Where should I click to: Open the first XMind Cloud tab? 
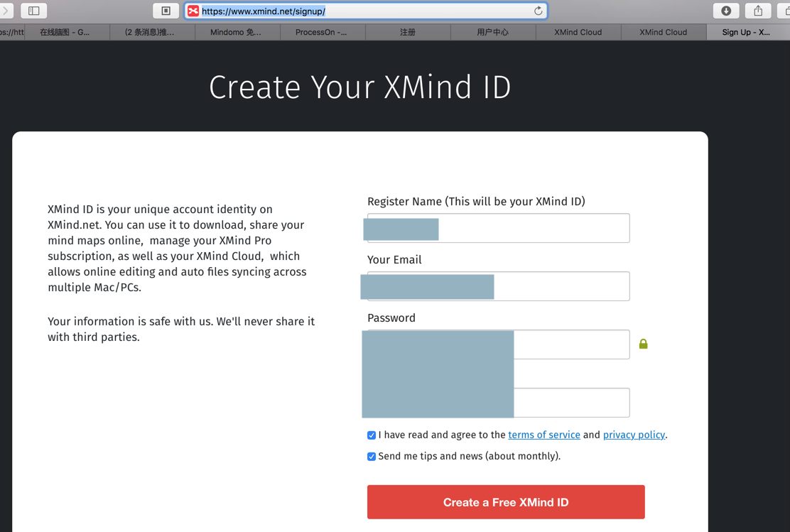point(578,32)
